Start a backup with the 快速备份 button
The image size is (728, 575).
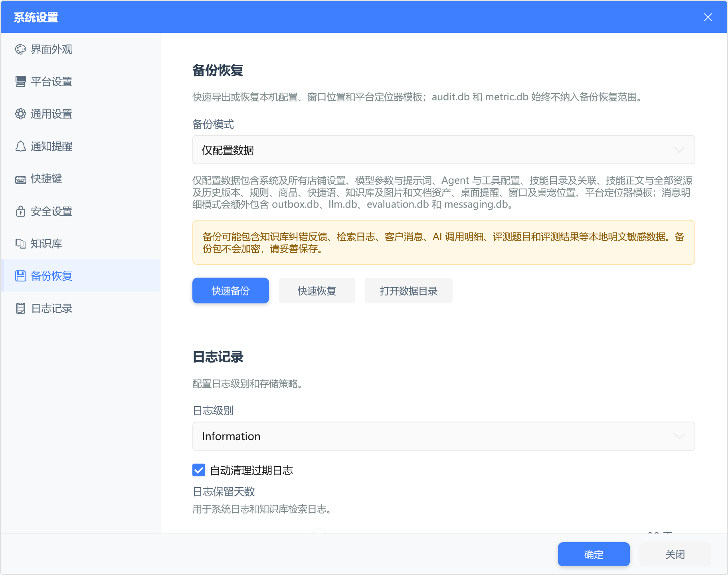pos(231,291)
